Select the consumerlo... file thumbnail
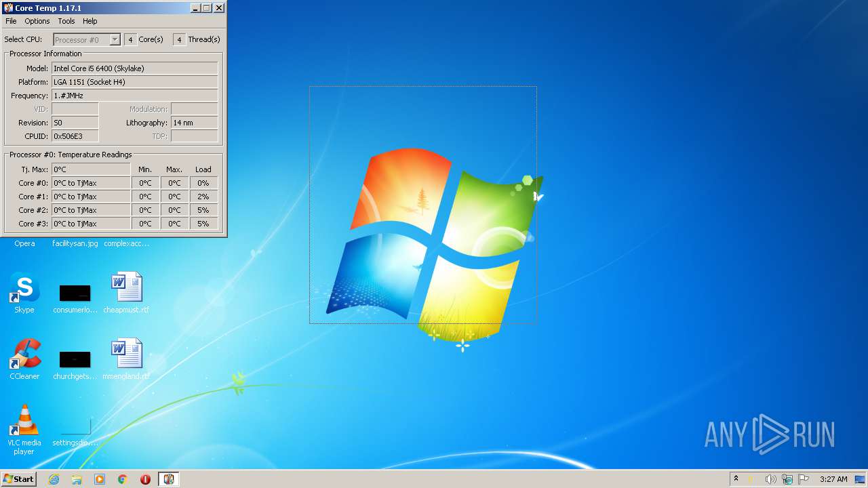This screenshot has width=868, height=488. point(75,293)
